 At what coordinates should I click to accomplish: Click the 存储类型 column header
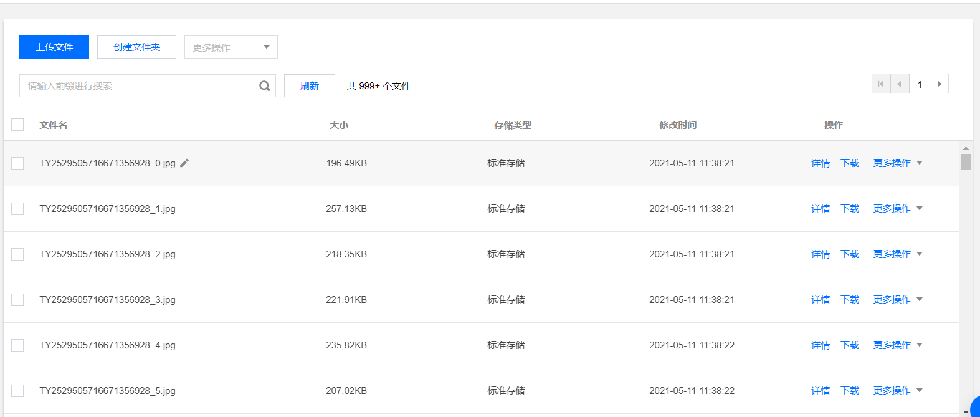point(513,125)
